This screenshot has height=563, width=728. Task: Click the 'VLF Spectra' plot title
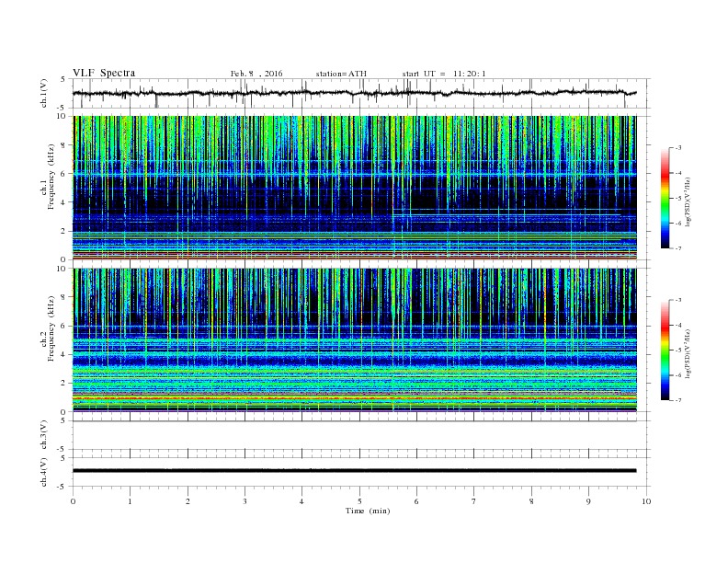(104, 73)
